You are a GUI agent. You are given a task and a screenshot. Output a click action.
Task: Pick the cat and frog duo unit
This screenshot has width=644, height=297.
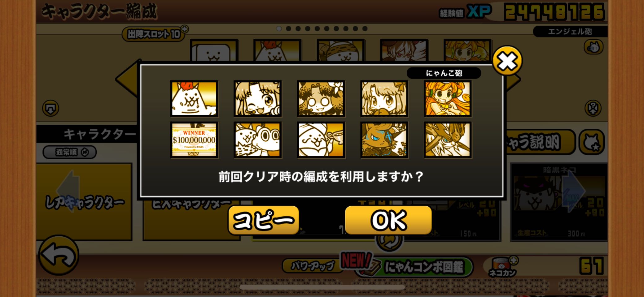257,140
